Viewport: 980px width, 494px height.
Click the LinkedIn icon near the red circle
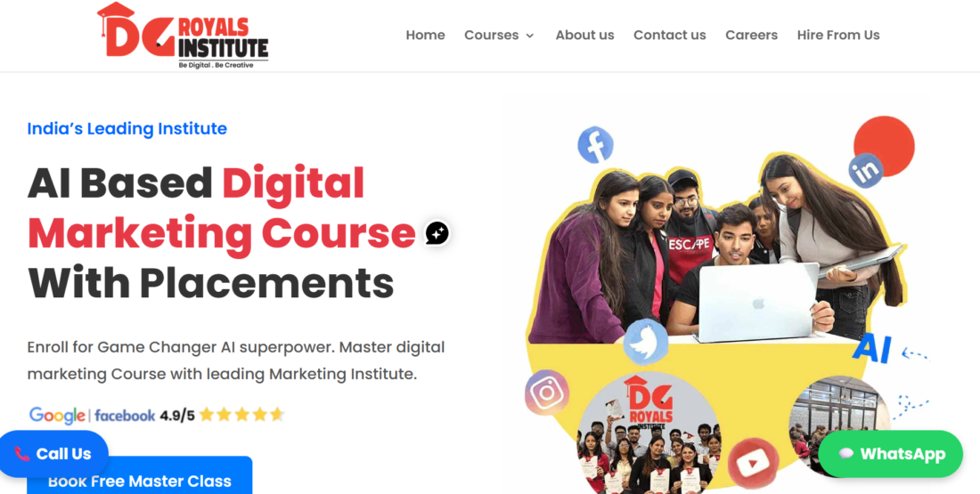(x=866, y=171)
